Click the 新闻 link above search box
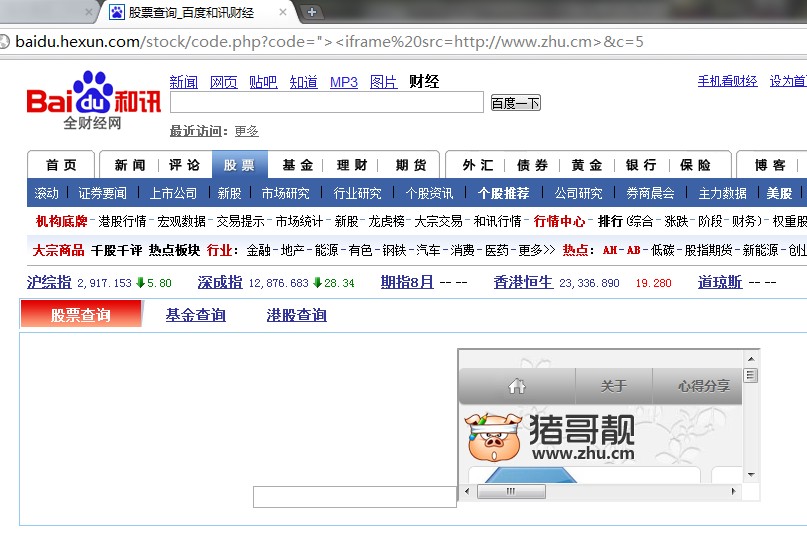The height and width of the screenshot is (541, 807). [x=184, y=82]
